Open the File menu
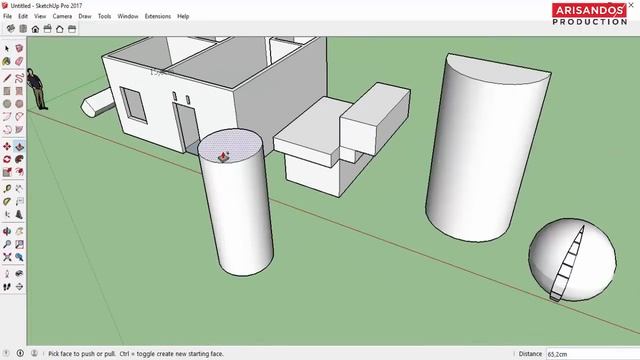The height and width of the screenshot is (360, 640). click(x=7, y=16)
